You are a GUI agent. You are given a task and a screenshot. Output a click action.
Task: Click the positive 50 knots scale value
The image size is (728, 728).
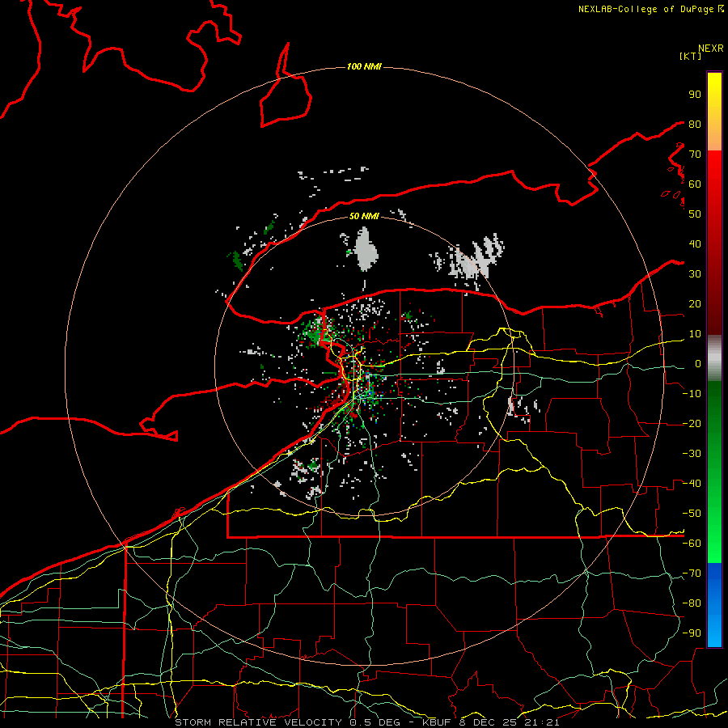click(695, 214)
